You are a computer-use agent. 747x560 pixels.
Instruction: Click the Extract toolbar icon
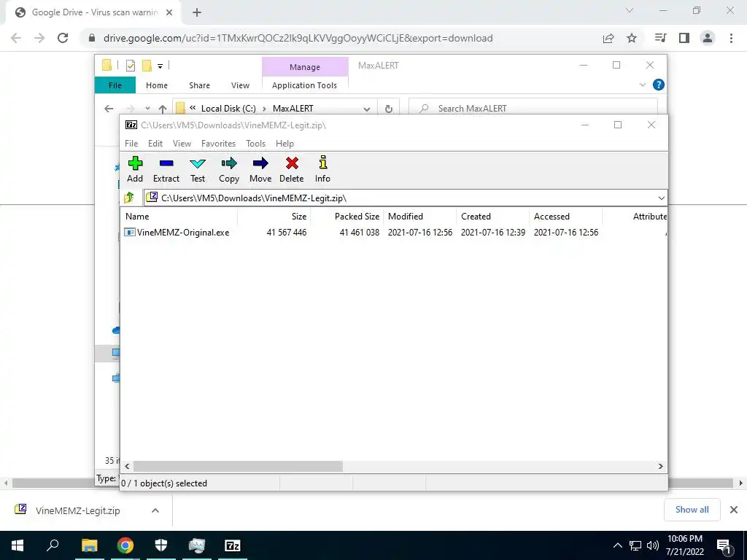coord(166,169)
